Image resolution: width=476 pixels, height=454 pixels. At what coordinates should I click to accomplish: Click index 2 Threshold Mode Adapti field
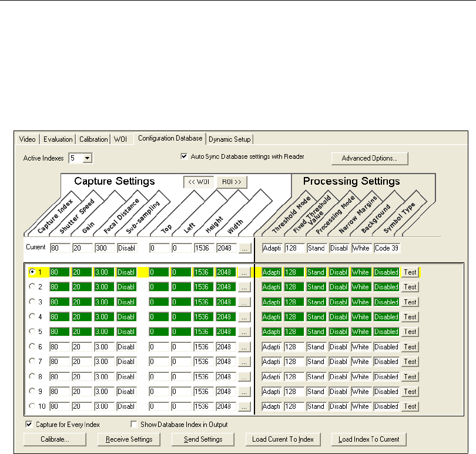pos(271,287)
